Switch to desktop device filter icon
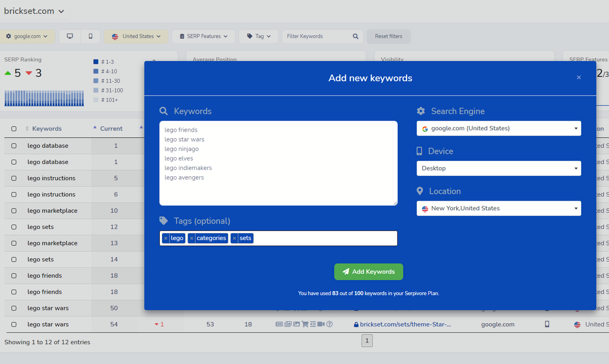 click(x=70, y=36)
